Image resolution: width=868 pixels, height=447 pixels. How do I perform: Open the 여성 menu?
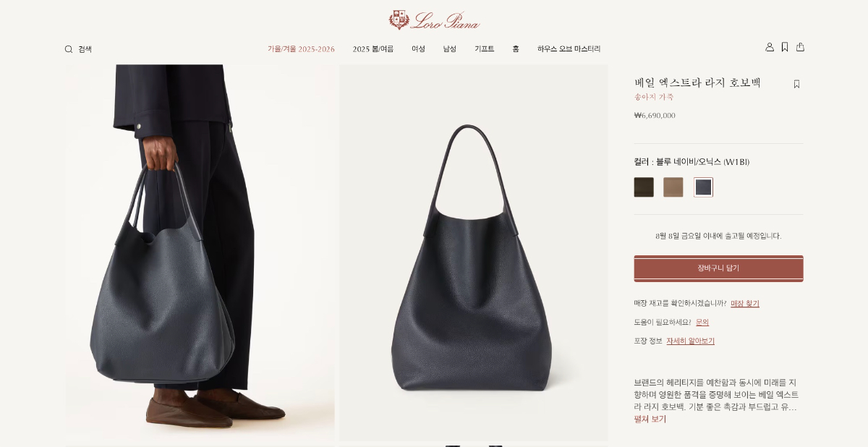click(x=419, y=49)
